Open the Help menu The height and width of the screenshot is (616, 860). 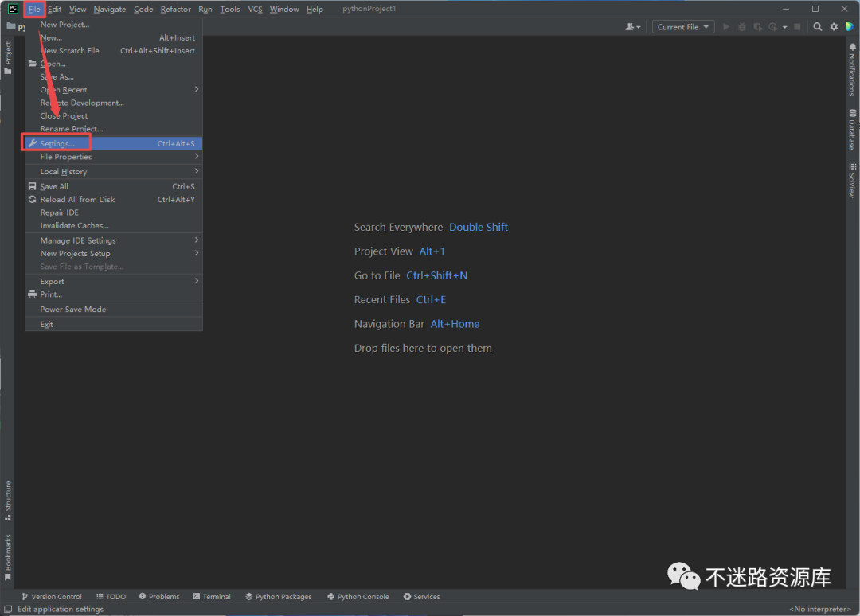pos(315,10)
